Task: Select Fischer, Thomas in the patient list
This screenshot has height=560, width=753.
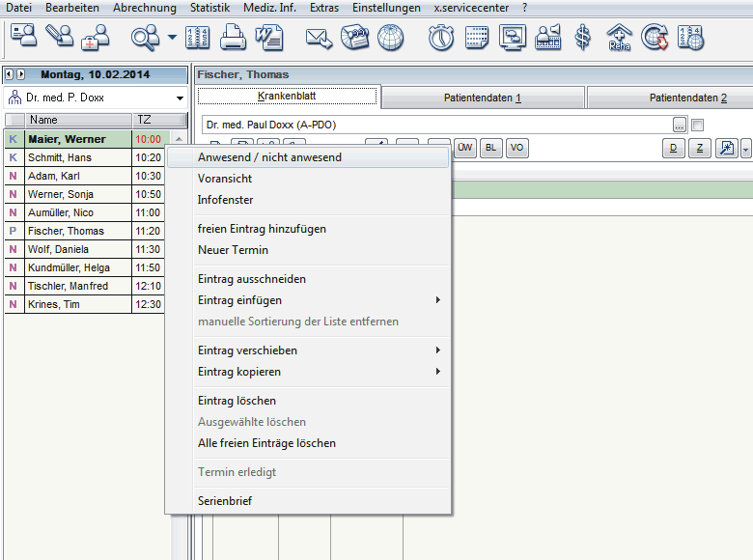Action: (x=67, y=231)
